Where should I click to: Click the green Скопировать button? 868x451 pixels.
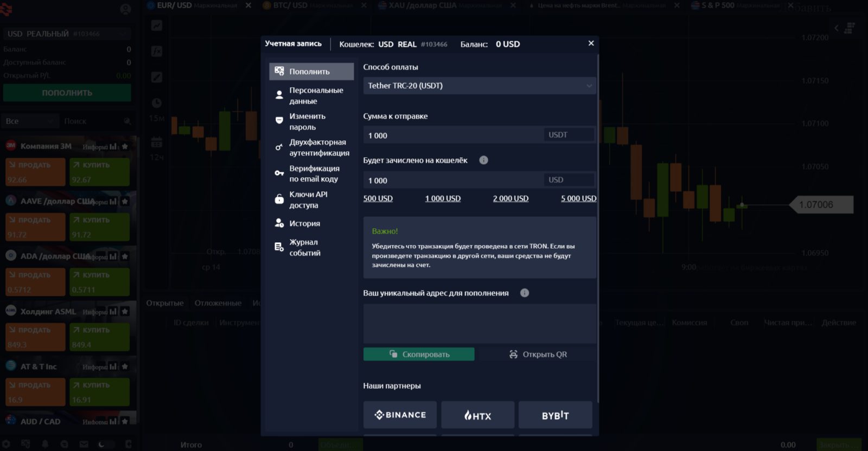(x=419, y=354)
